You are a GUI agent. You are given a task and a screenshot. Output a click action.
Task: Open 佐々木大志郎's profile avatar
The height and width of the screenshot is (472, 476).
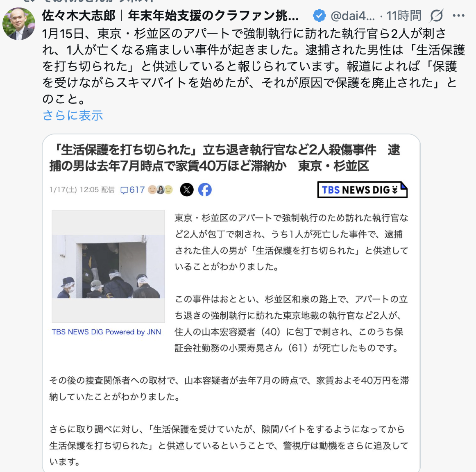[19, 24]
